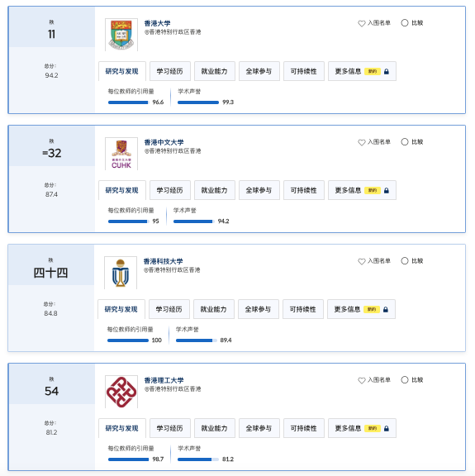Click the heart shortlist icon for 香港科技大学
This screenshot has width=475, height=476.
coord(361,261)
